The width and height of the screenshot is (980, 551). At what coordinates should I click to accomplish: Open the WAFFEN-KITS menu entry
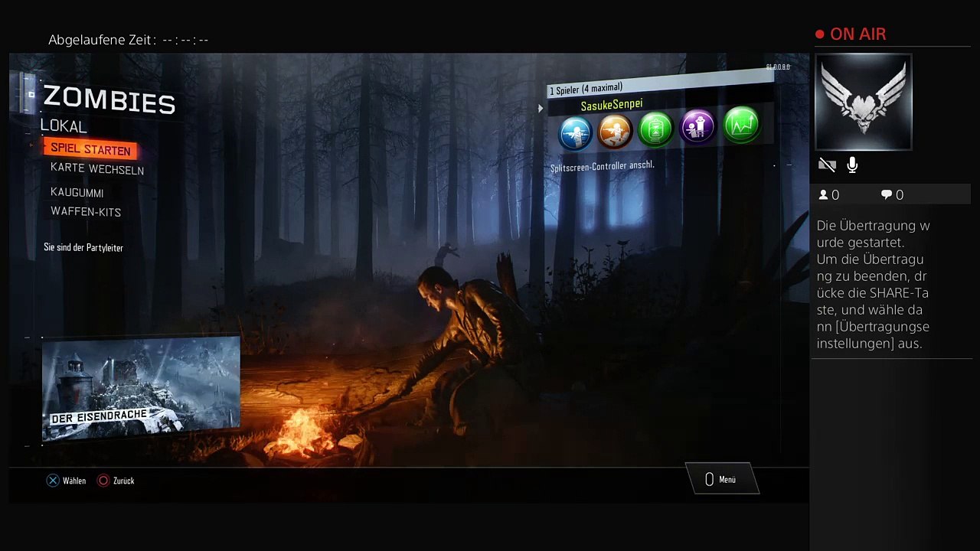pyautogui.click(x=86, y=212)
